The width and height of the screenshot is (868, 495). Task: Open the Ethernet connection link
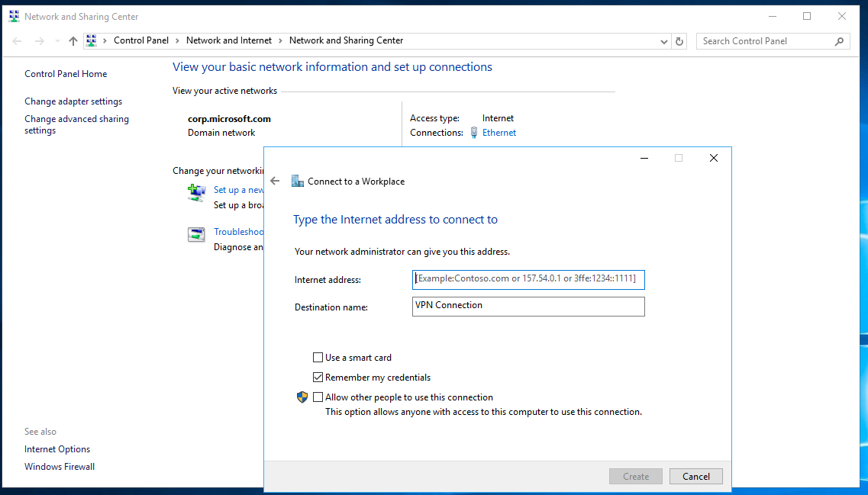[x=499, y=133]
